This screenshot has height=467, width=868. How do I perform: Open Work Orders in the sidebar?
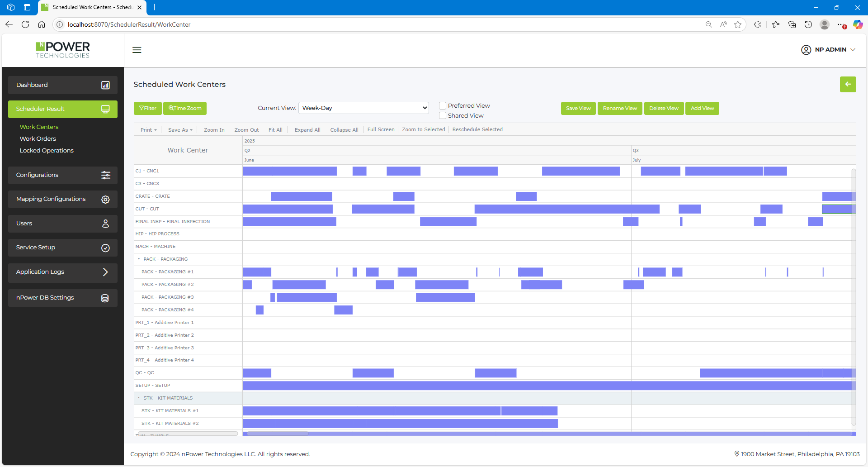click(38, 139)
